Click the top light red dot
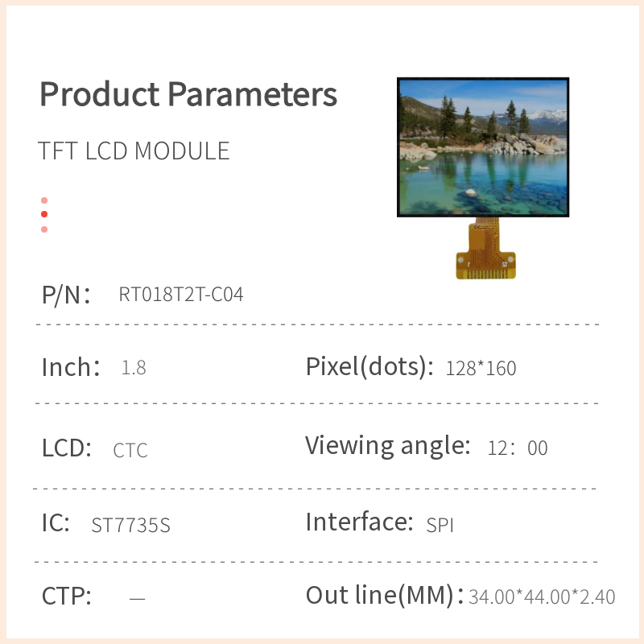Screen dimensions: 644x644 (x=44, y=200)
